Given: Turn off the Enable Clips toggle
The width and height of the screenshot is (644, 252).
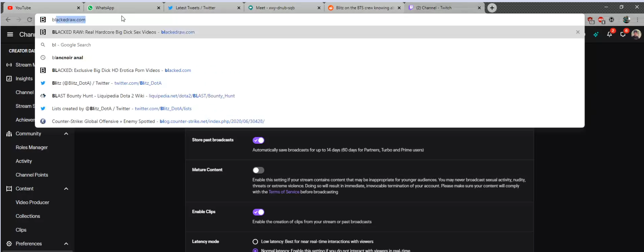Looking at the screenshot, I should [x=258, y=212].
